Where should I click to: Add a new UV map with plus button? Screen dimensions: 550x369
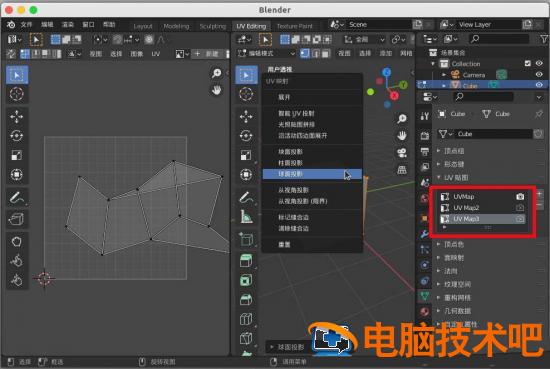pyautogui.click(x=539, y=194)
